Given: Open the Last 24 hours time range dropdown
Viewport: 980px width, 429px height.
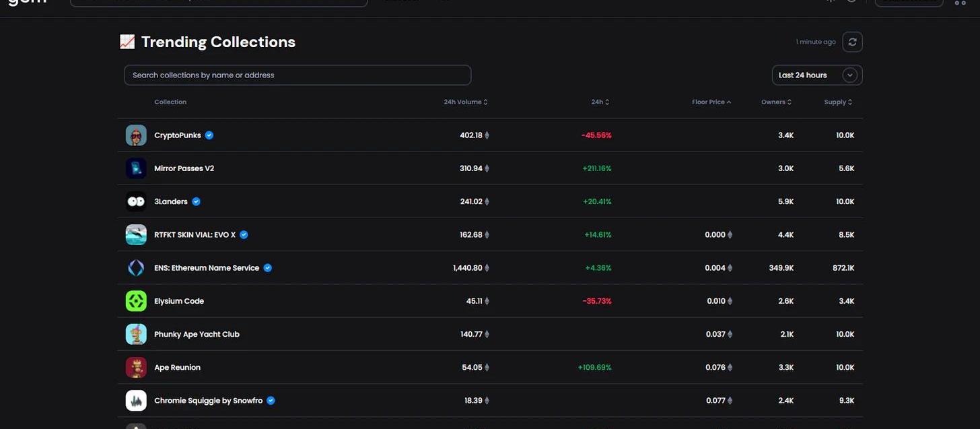Looking at the screenshot, I should point(817,75).
